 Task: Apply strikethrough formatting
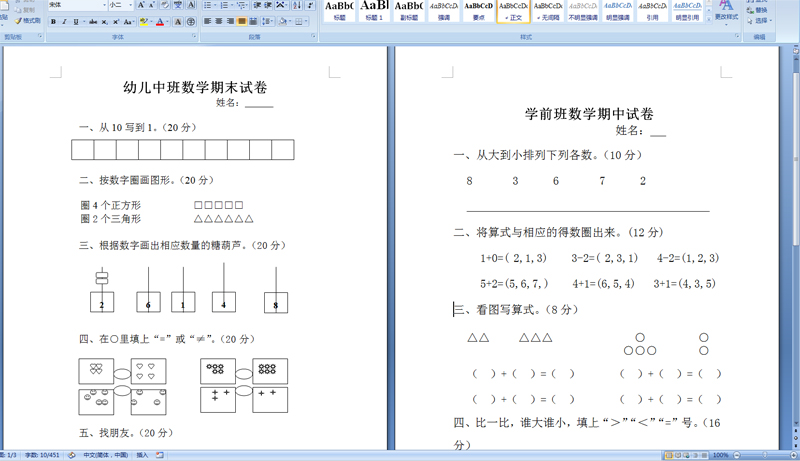point(93,21)
